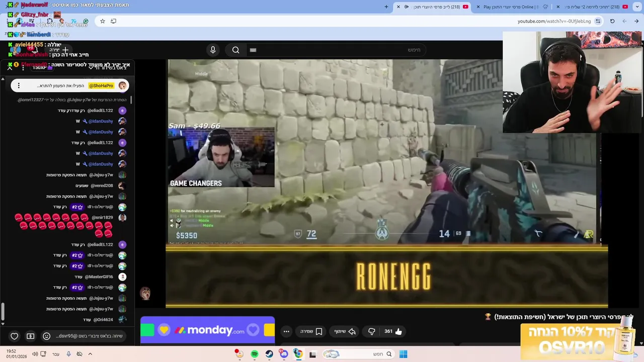Open a new browser tab with plus button

tap(386, 7)
